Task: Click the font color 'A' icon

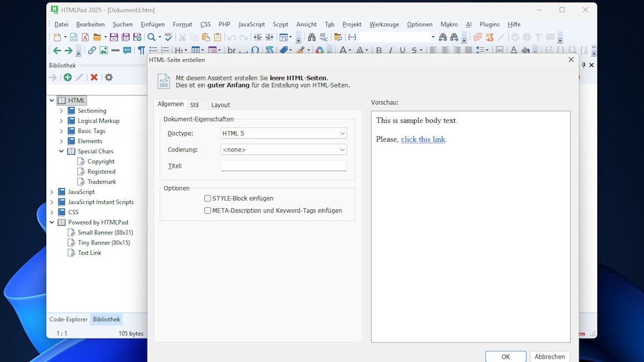Action: [514, 51]
